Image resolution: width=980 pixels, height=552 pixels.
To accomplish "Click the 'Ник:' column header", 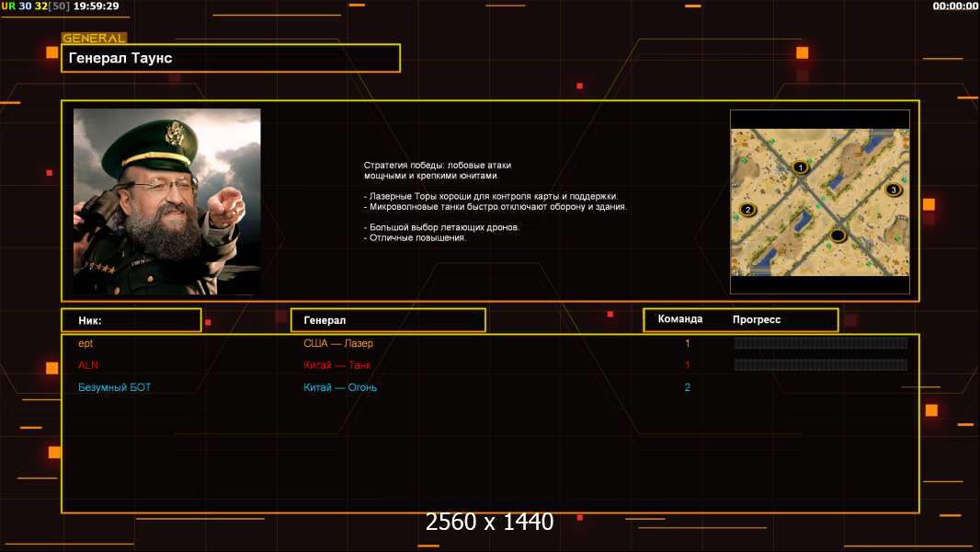I will point(131,320).
